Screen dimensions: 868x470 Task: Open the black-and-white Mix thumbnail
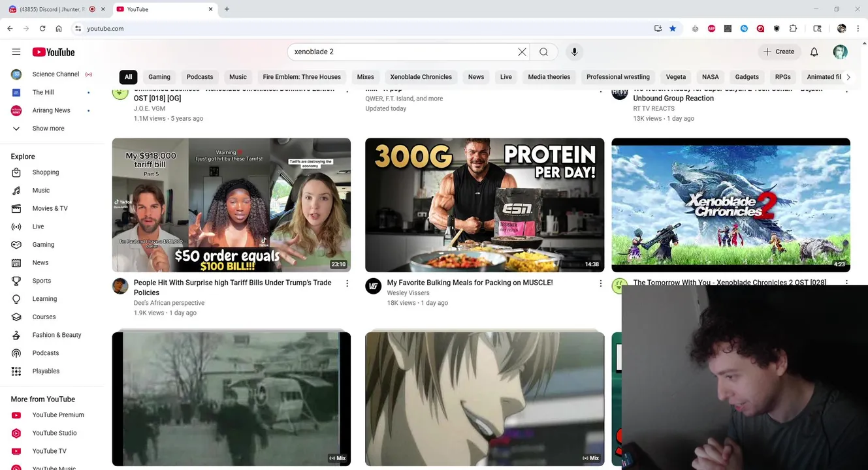pos(231,399)
